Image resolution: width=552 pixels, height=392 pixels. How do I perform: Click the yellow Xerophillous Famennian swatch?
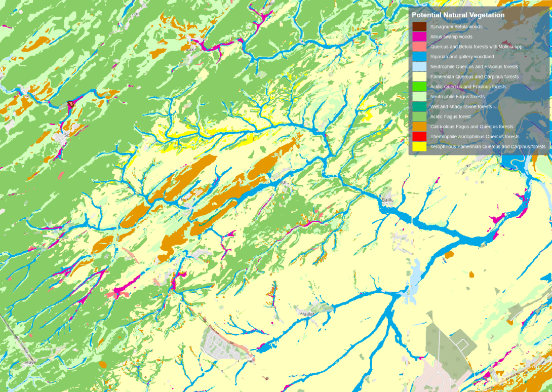pyautogui.click(x=420, y=146)
